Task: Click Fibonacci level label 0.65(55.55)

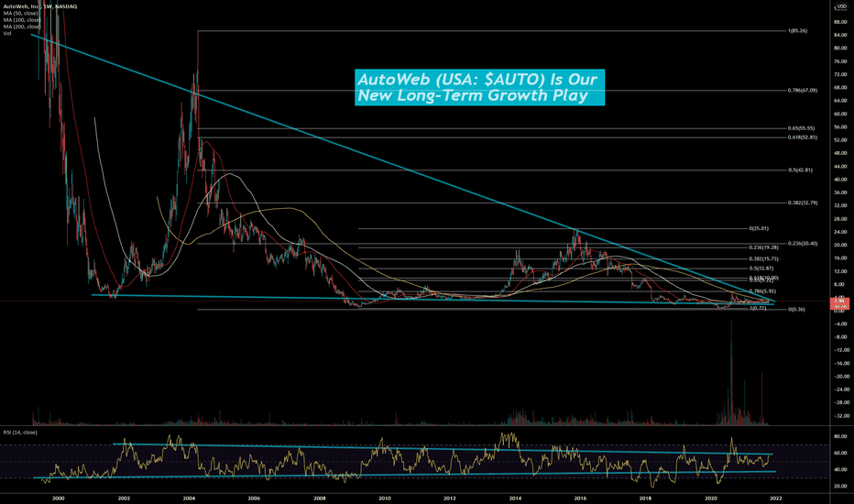Action: [801, 128]
